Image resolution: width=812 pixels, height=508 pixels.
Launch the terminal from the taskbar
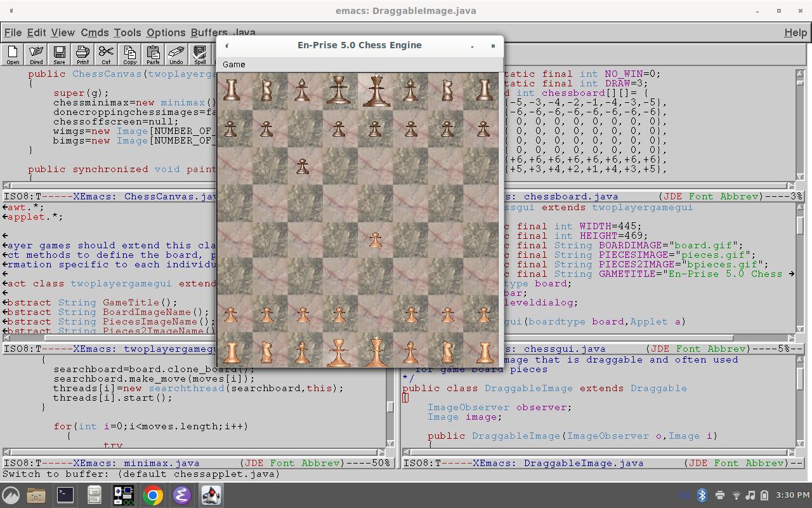(65, 495)
